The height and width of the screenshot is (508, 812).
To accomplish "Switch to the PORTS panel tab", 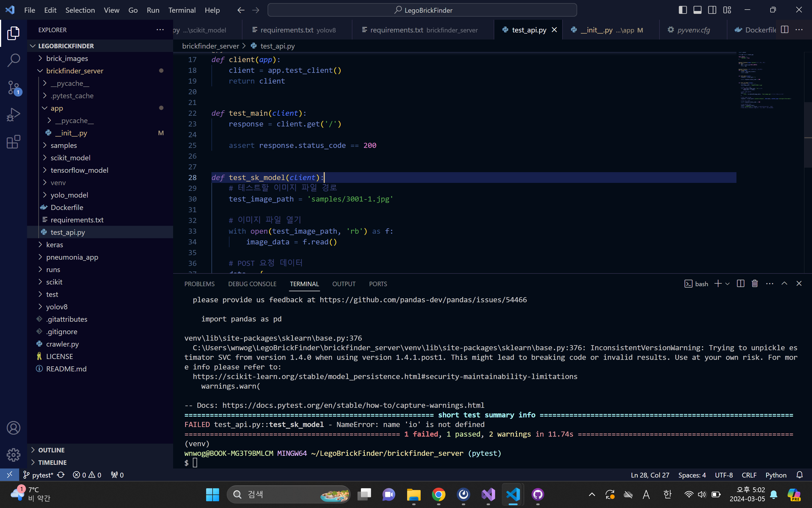I will (x=378, y=284).
